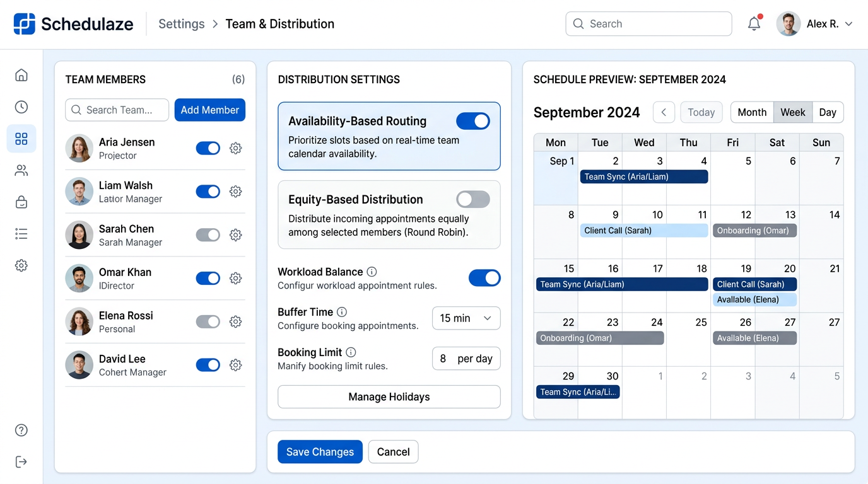Click the Search Team input field
Image resolution: width=868 pixels, height=484 pixels.
point(117,110)
